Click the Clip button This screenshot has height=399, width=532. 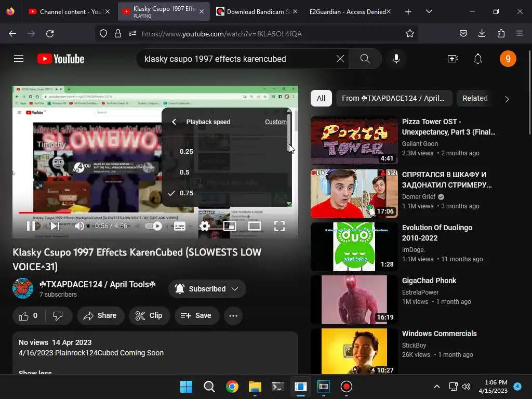[149, 316]
